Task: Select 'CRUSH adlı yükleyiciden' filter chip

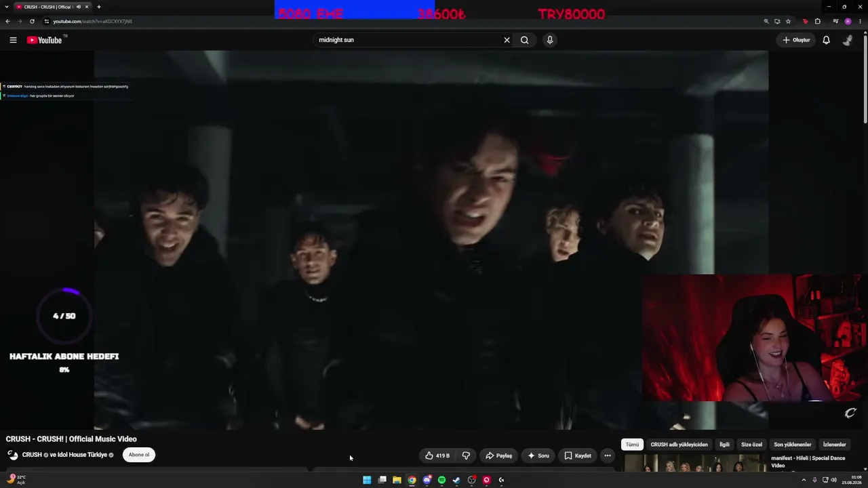Action: [679, 445]
